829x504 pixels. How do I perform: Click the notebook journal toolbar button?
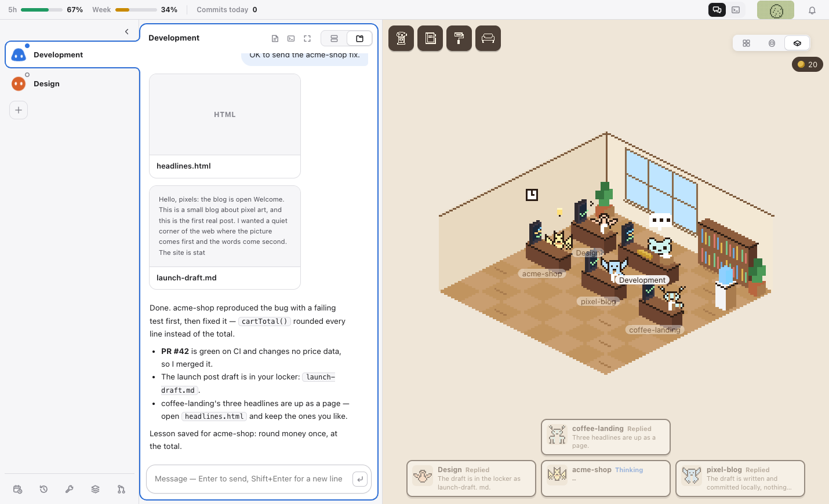430,38
